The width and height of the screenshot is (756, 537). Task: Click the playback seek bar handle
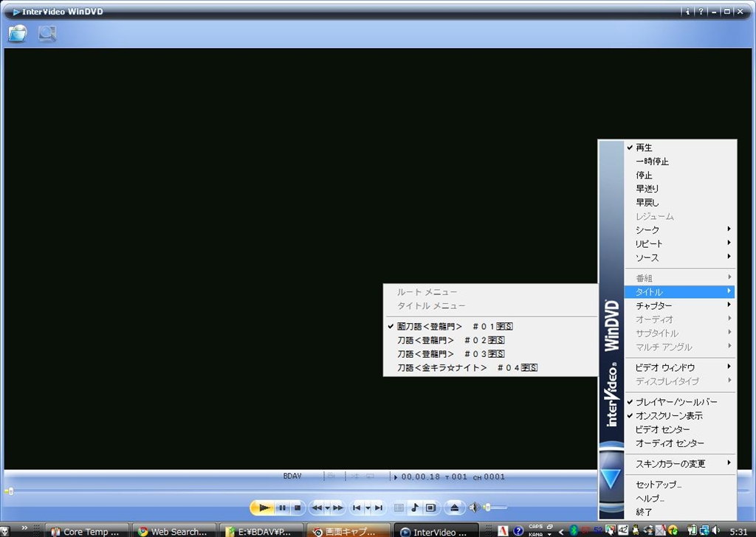[x=10, y=492]
